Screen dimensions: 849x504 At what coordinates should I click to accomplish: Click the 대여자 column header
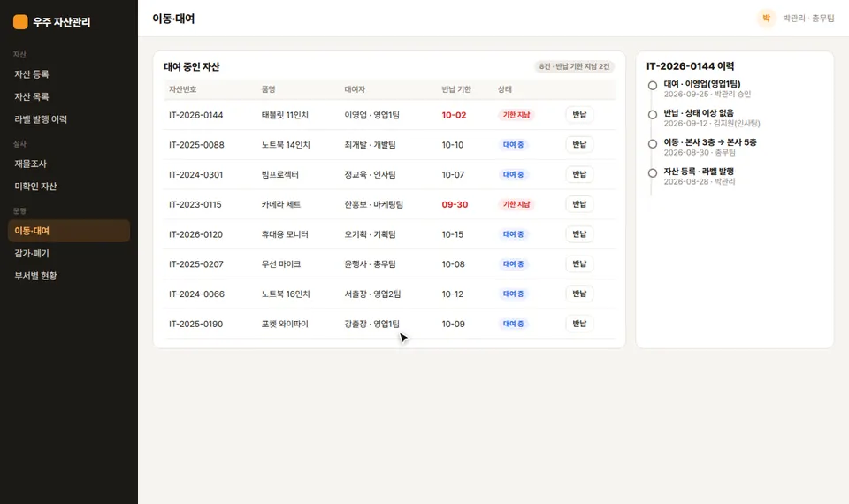tap(355, 89)
